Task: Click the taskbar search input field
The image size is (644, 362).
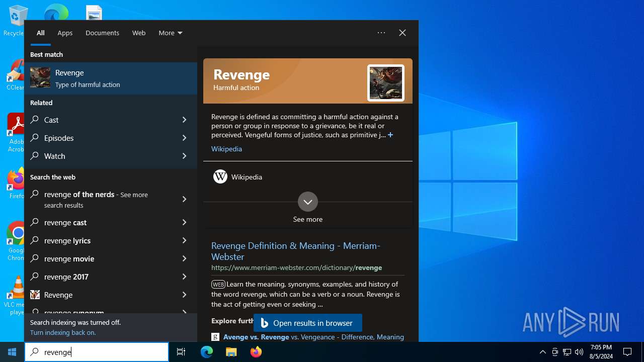Action: (x=97, y=352)
